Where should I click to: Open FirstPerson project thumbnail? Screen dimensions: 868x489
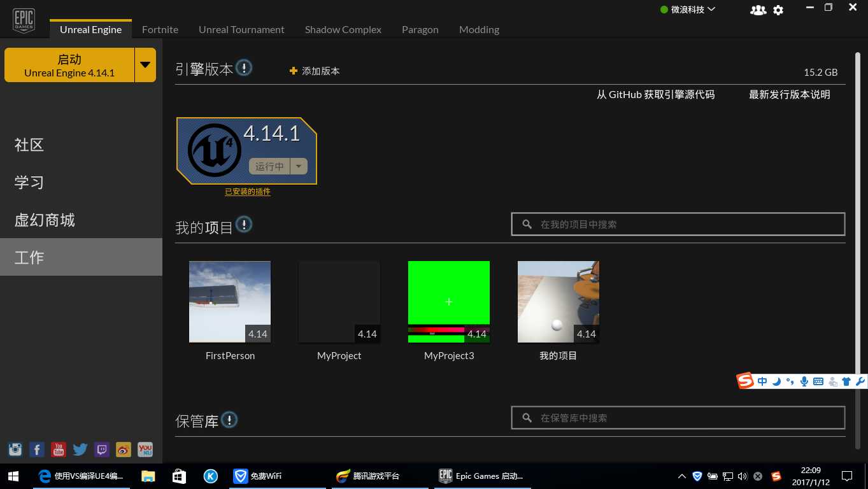(230, 302)
